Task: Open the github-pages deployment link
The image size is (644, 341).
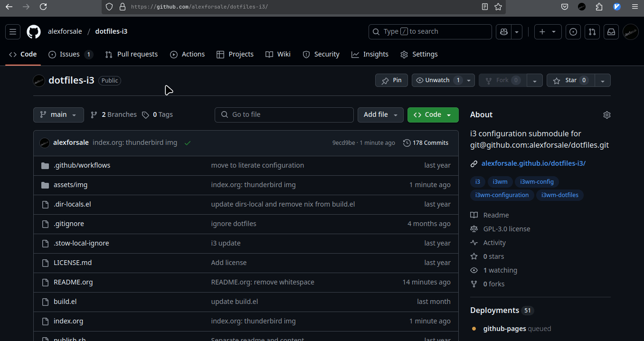Action: [x=505, y=329]
